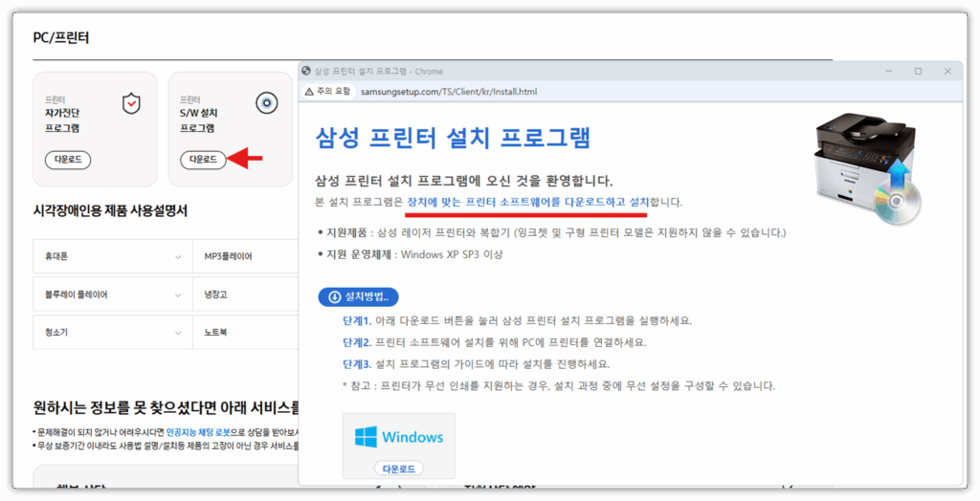Click the 시각장애인용 제품 사용설명서 heading
This screenshot has height=501, width=980.
(110, 210)
